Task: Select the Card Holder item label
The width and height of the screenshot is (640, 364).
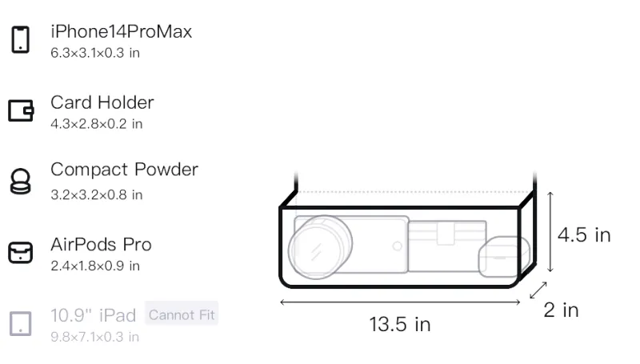Action: [102, 102]
